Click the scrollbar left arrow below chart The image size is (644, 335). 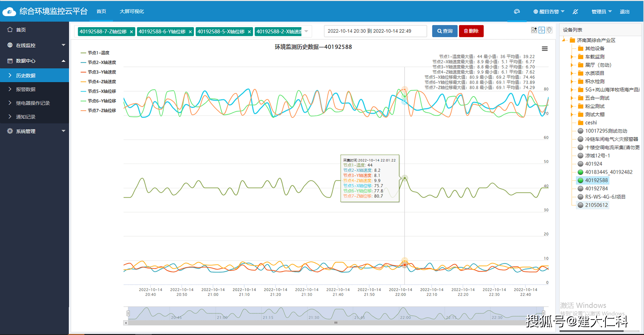(126, 323)
